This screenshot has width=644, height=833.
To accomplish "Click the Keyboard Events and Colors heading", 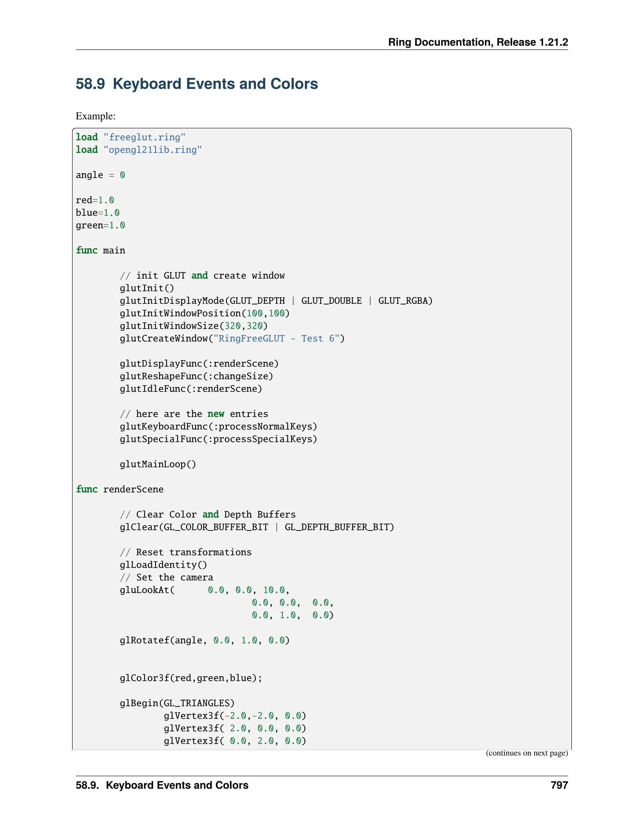I will pyautogui.click(x=197, y=84).
